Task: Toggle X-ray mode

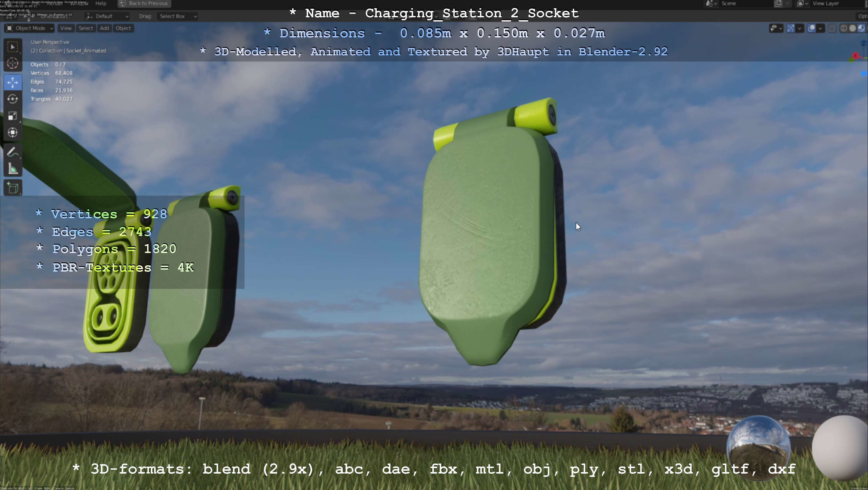Action: [832, 28]
